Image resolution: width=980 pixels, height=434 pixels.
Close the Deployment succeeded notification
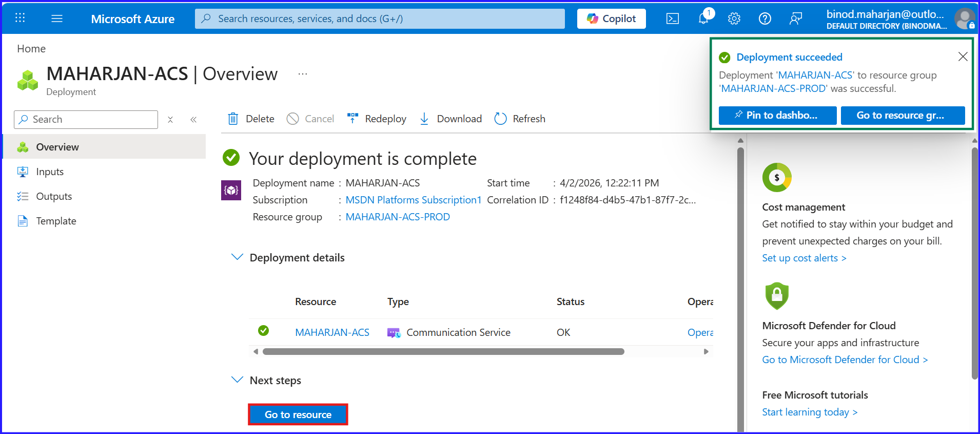coord(963,56)
